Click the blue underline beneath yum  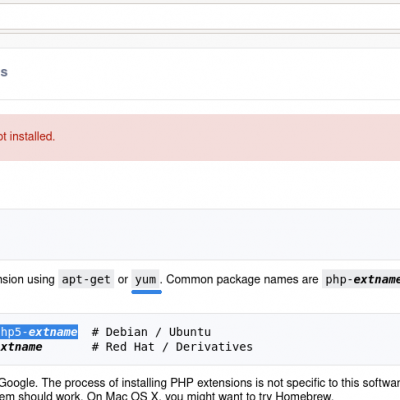[147, 292]
